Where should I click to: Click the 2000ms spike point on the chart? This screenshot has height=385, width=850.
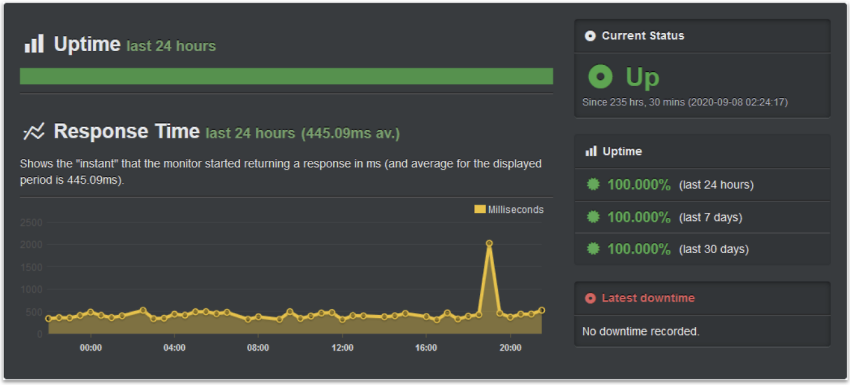(489, 243)
